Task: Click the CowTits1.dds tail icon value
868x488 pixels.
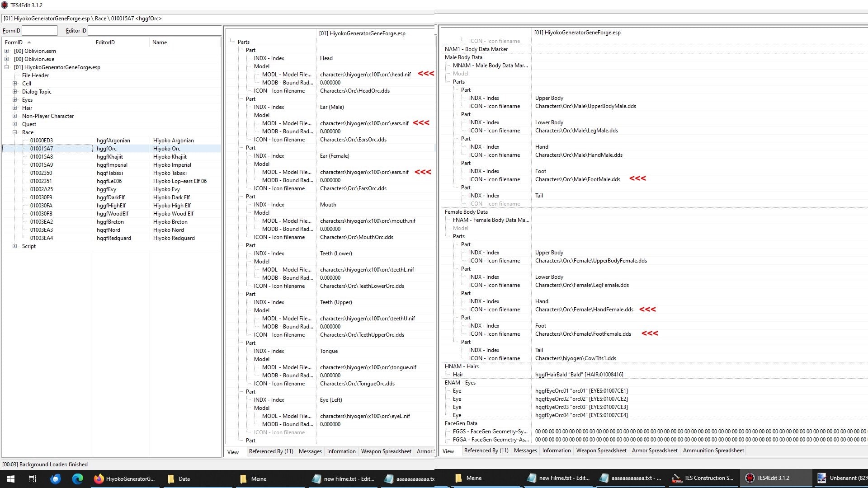Action: coord(576,358)
